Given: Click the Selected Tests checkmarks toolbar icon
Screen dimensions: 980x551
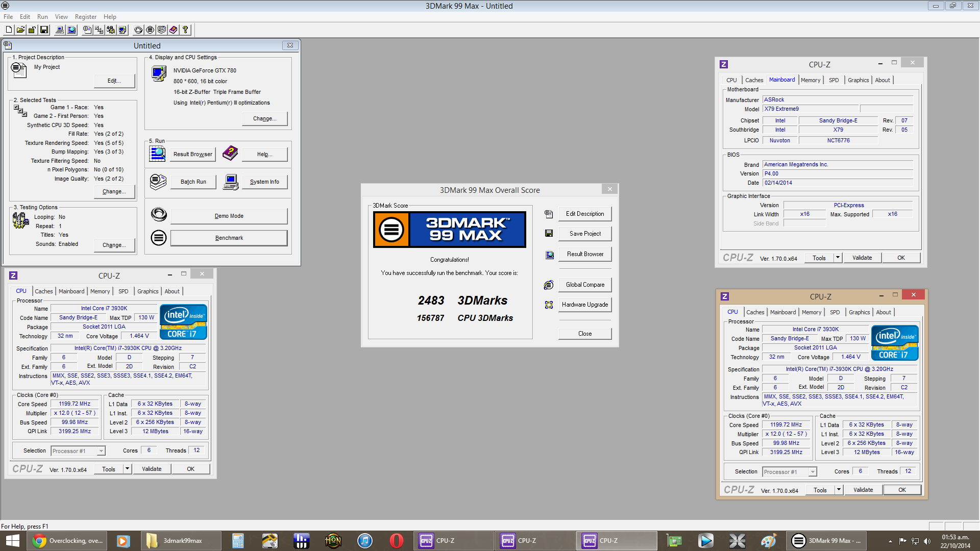Looking at the screenshot, I should point(99,30).
